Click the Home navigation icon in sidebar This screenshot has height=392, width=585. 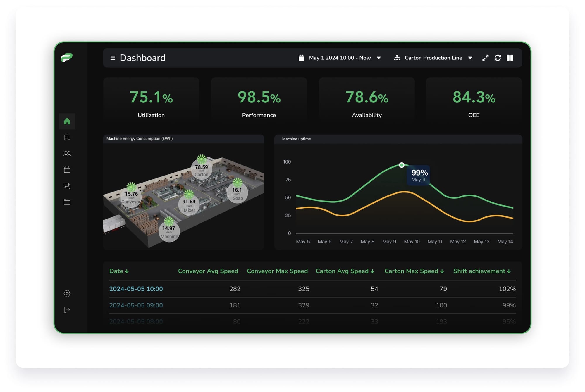click(67, 121)
